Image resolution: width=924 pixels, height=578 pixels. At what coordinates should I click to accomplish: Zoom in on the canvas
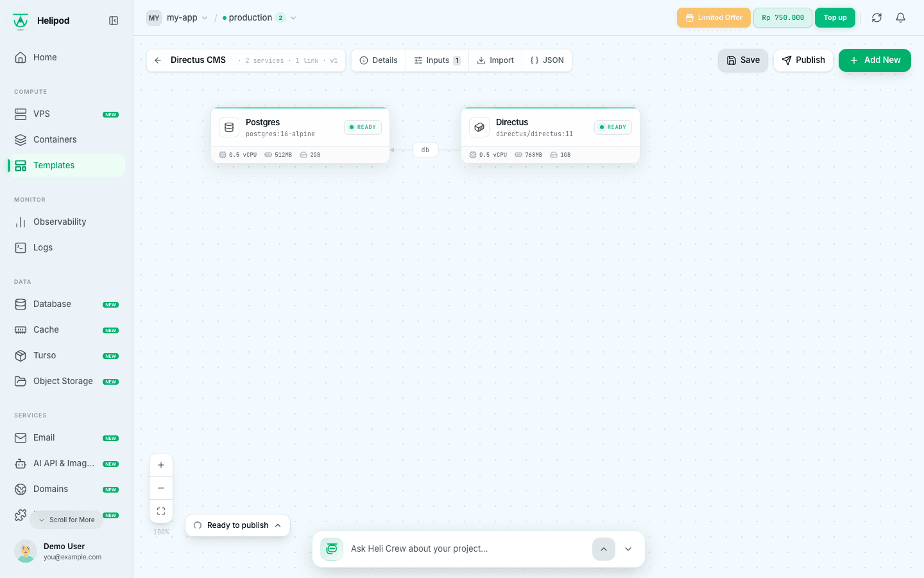(161, 465)
